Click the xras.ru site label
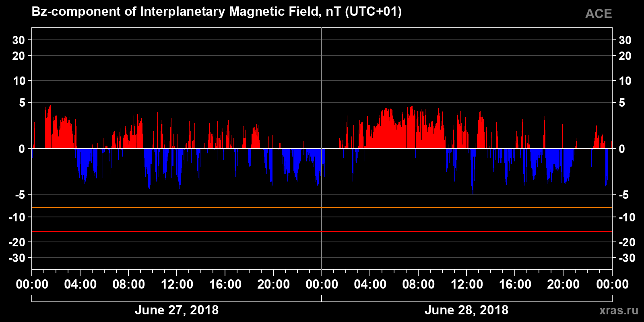Viewport: 644px width, 322px height. click(619, 310)
